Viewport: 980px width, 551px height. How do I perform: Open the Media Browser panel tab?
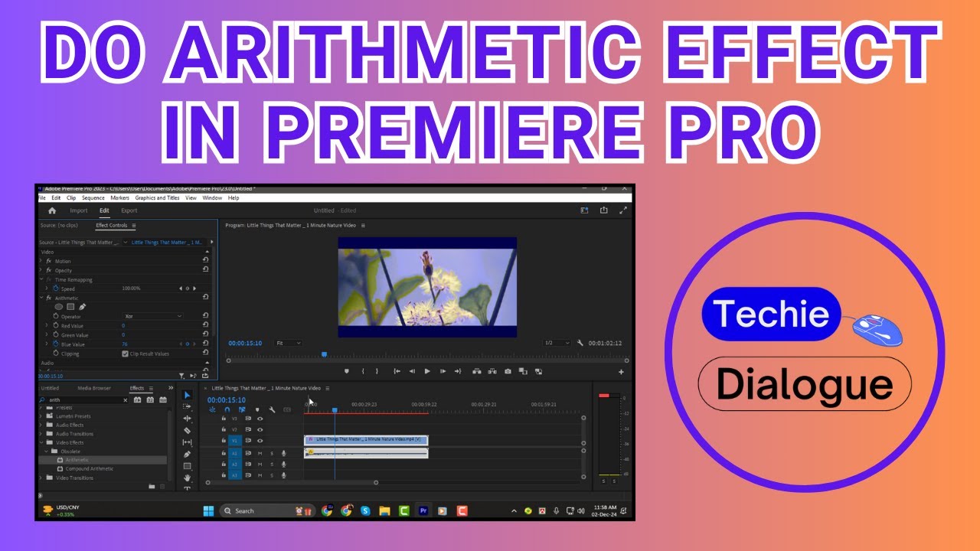point(94,388)
